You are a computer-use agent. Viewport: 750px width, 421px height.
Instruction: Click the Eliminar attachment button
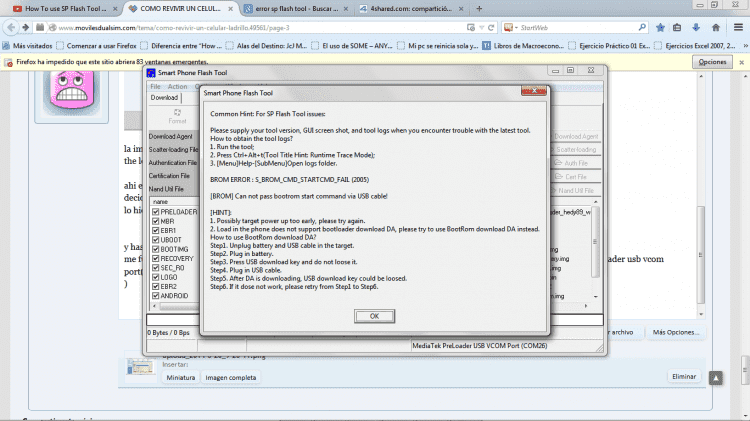tap(684, 377)
